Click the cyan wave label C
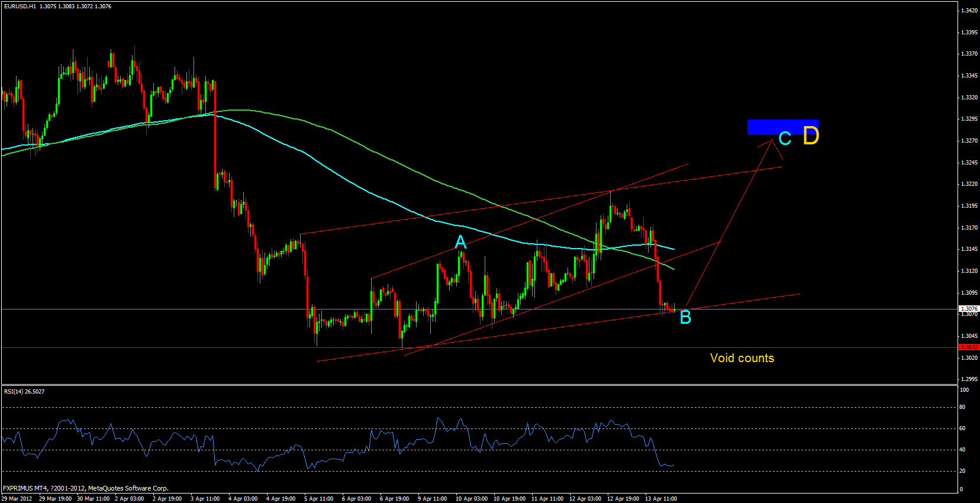Screen dimensions: 980x503 pyautogui.click(x=785, y=138)
